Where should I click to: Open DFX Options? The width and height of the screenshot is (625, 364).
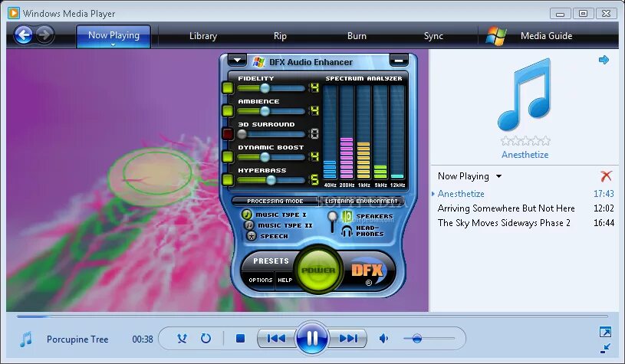pos(260,280)
